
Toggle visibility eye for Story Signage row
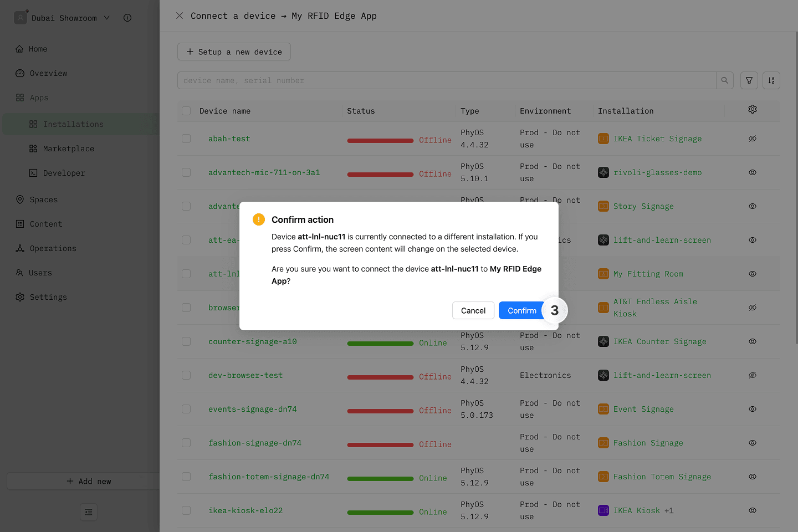point(753,206)
